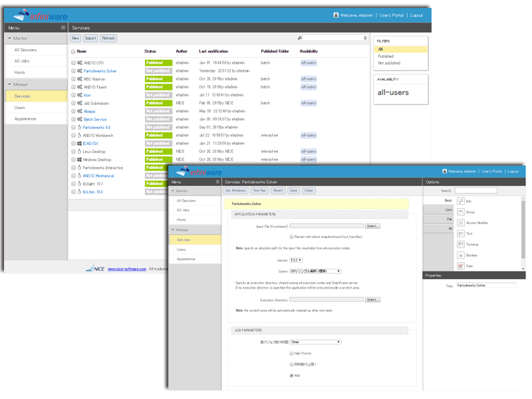Viewport: 532px width, 399px height.
Task: Collapse the Manage section in front window menu
Action: click(x=173, y=229)
